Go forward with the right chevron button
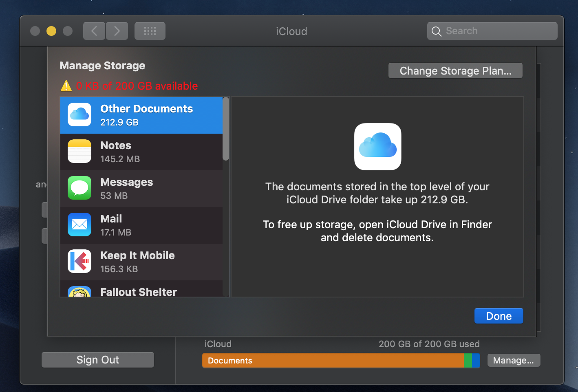 click(117, 31)
